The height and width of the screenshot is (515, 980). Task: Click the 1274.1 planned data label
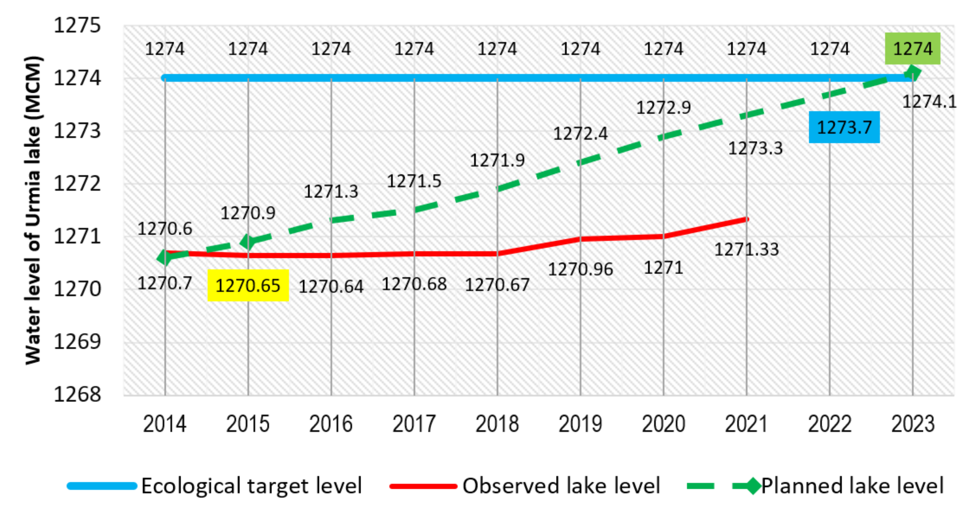(x=929, y=102)
